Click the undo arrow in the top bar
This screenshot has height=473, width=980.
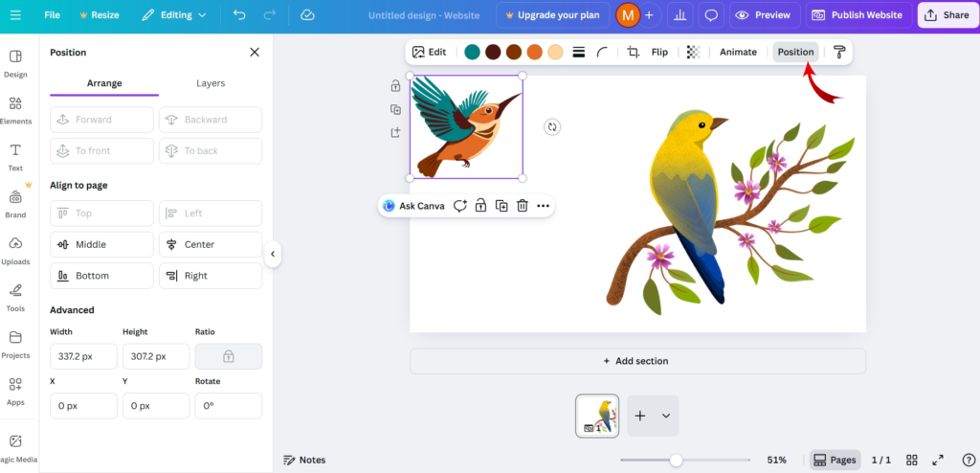click(239, 15)
